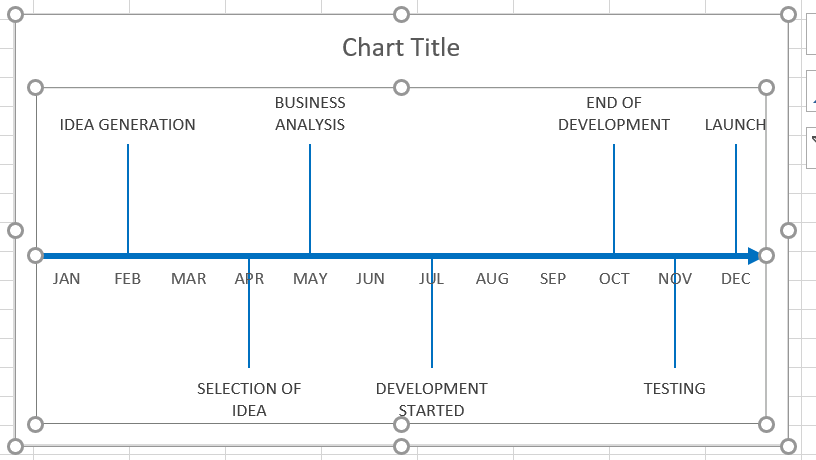816x460 pixels.
Task: Select the END OF DEVELOPMENT label
Action: click(614, 114)
